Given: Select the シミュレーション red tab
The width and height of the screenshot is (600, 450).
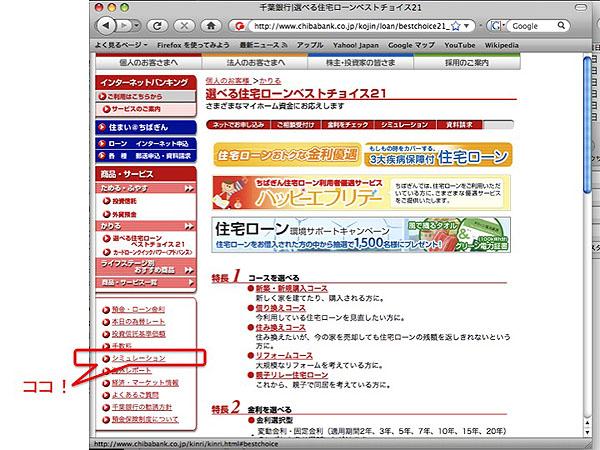Looking at the screenshot, I should coord(404,125).
